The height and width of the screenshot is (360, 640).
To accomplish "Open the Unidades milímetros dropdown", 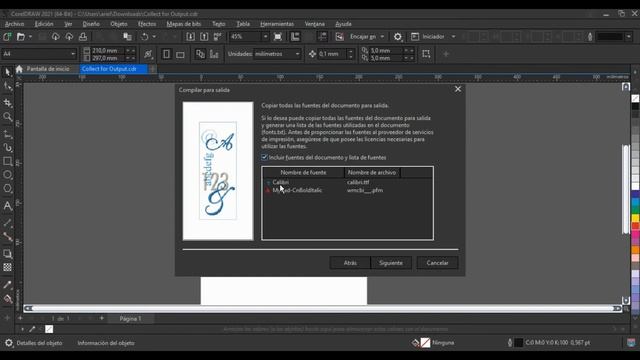I will click(297, 54).
